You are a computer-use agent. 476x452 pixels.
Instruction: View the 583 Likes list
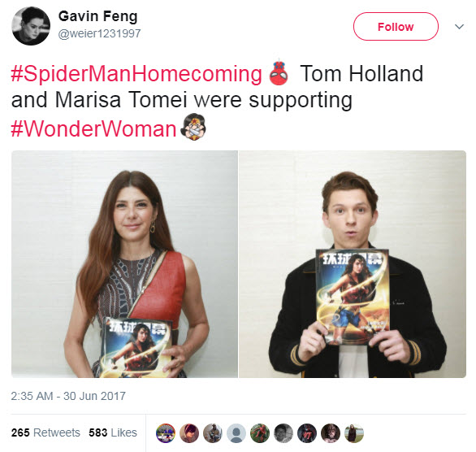point(113,432)
